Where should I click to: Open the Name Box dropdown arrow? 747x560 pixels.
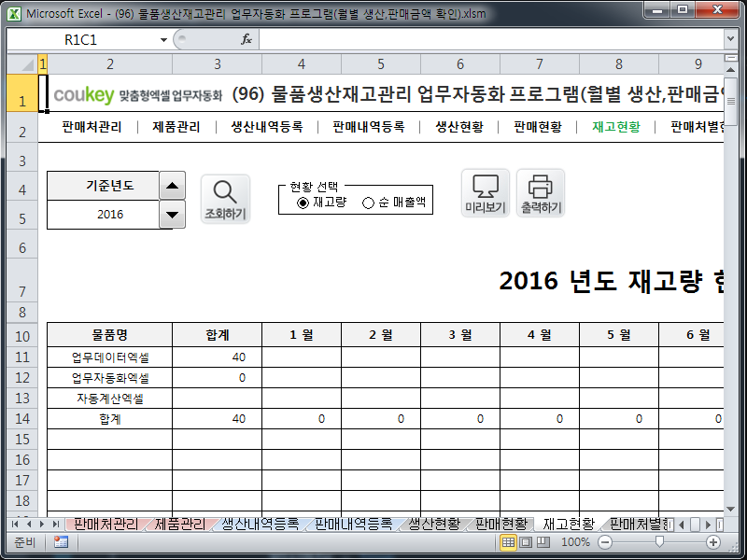point(163,40)
